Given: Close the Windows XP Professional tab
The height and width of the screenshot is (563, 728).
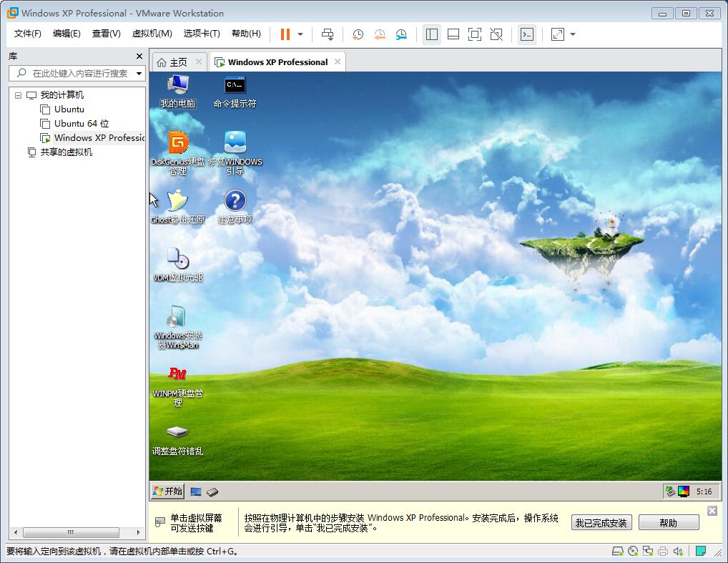Looking at the screenshot, I should [338, 62].
